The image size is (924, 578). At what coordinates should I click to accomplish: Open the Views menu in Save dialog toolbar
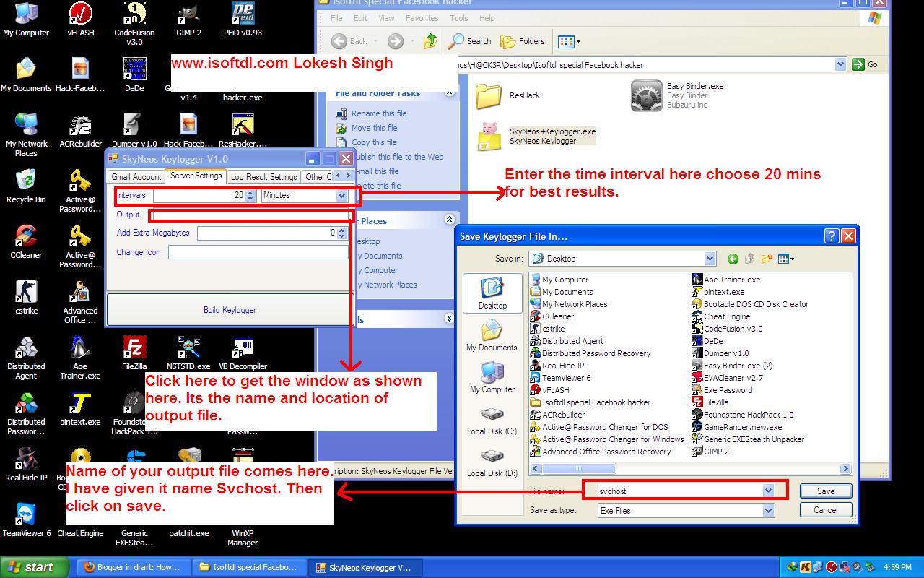786,259
